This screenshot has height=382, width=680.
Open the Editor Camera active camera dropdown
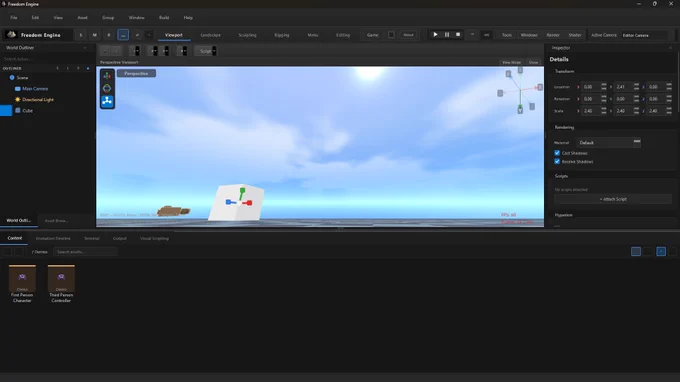tap(644, 35)
